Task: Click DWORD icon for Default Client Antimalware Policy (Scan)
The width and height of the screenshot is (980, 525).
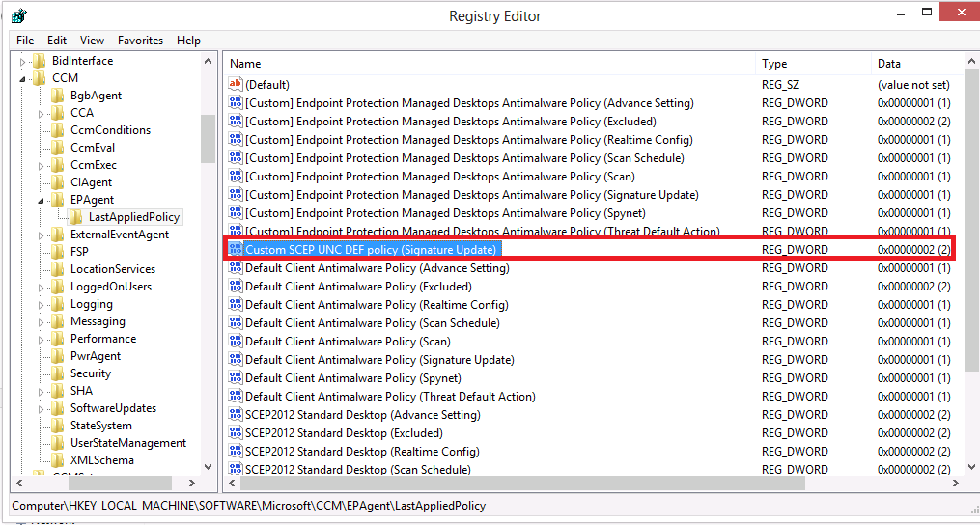Action: pos(235,342)
